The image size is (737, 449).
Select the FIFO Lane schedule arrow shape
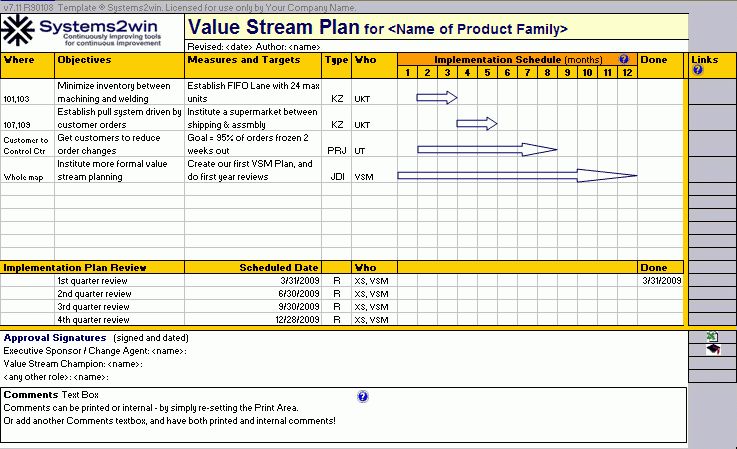tap(437, 98)
